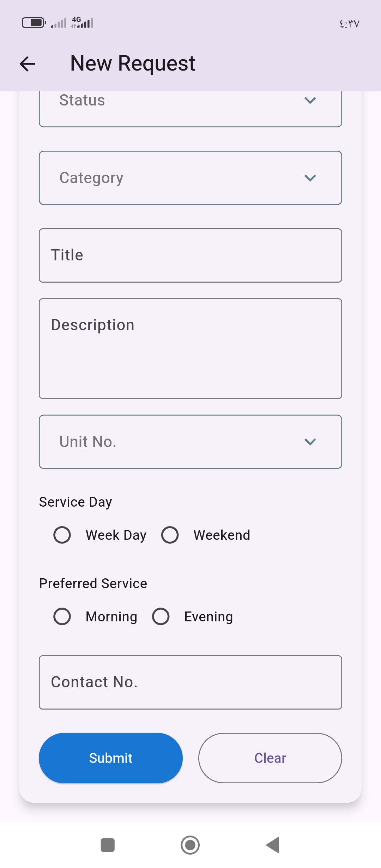Clear the form with Clear button
The height and width of the screenshot is (868, 381).
point(270,758)
